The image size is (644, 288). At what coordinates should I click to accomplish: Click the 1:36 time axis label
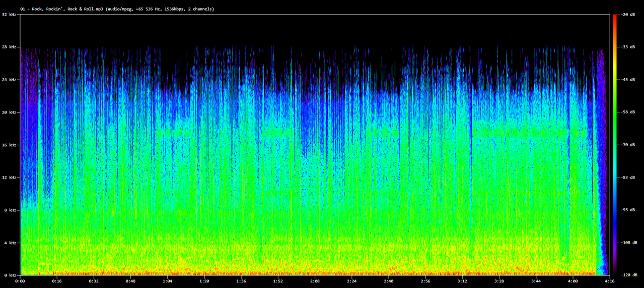(x=241, y=281)
